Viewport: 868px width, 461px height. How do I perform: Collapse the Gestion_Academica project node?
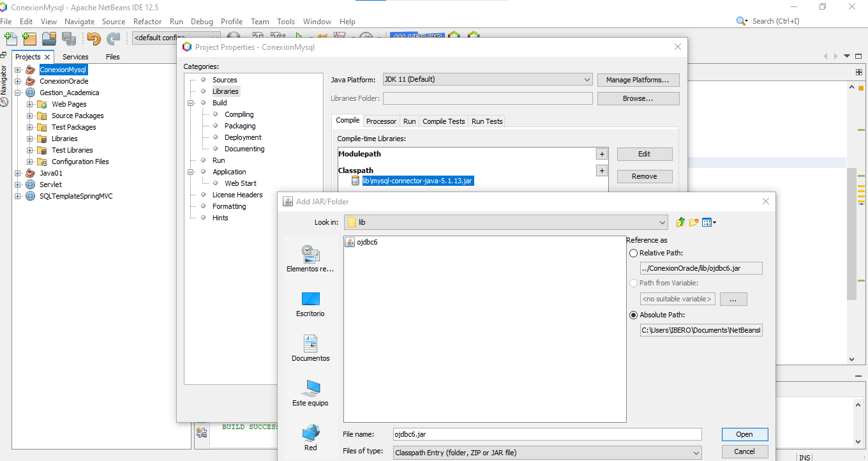(18, 93)
